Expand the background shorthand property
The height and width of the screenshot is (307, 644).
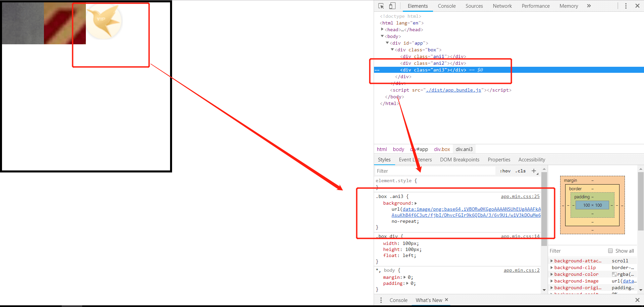point(416,203)
